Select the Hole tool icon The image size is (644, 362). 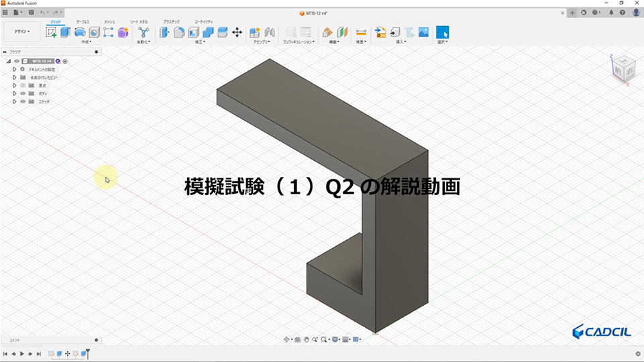point(94,32)
